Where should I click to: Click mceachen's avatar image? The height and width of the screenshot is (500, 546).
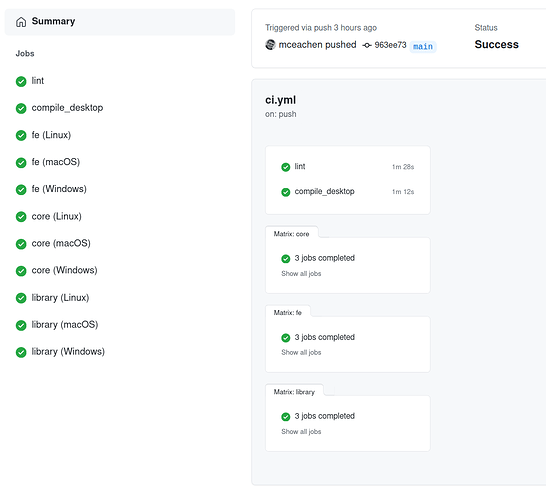pyautogui.click(x=270, y=45)
